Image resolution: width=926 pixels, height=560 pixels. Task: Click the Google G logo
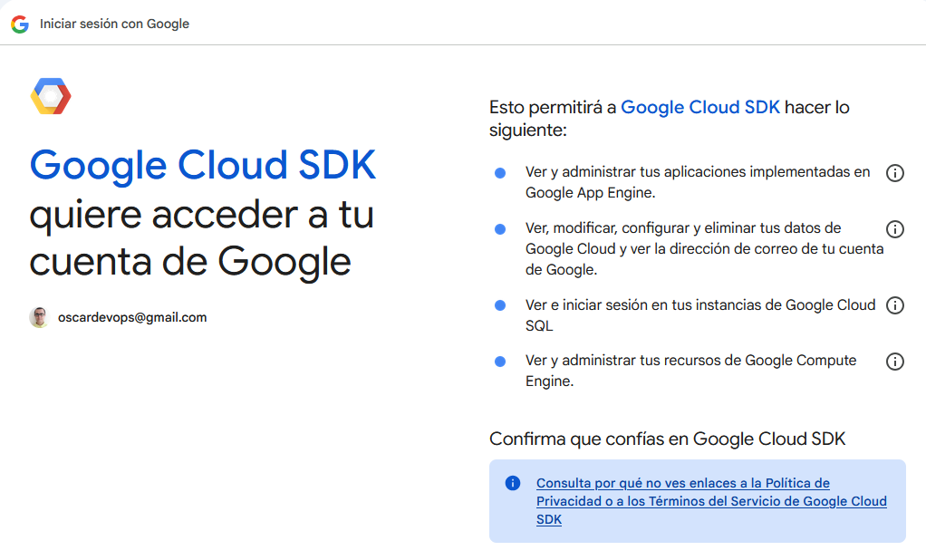pos(20,24)
